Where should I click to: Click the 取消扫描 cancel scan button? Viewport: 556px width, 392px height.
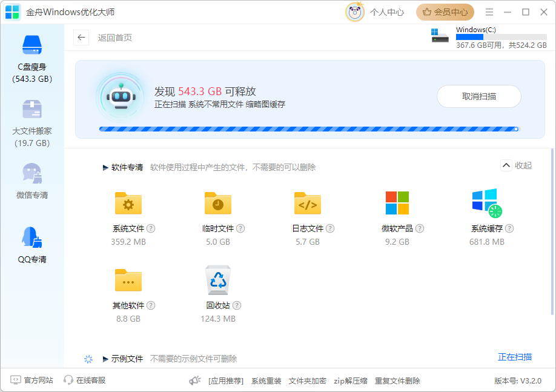point(478,96)
